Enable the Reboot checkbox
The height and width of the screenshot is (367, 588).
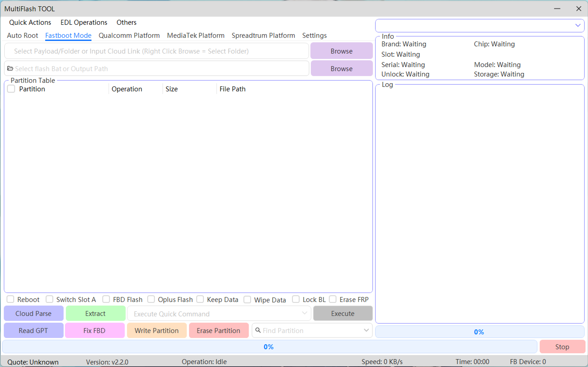10,299
